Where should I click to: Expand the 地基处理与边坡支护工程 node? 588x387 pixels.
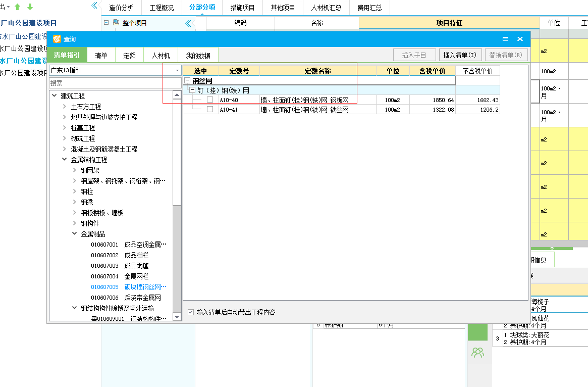[x=65, y=117]
